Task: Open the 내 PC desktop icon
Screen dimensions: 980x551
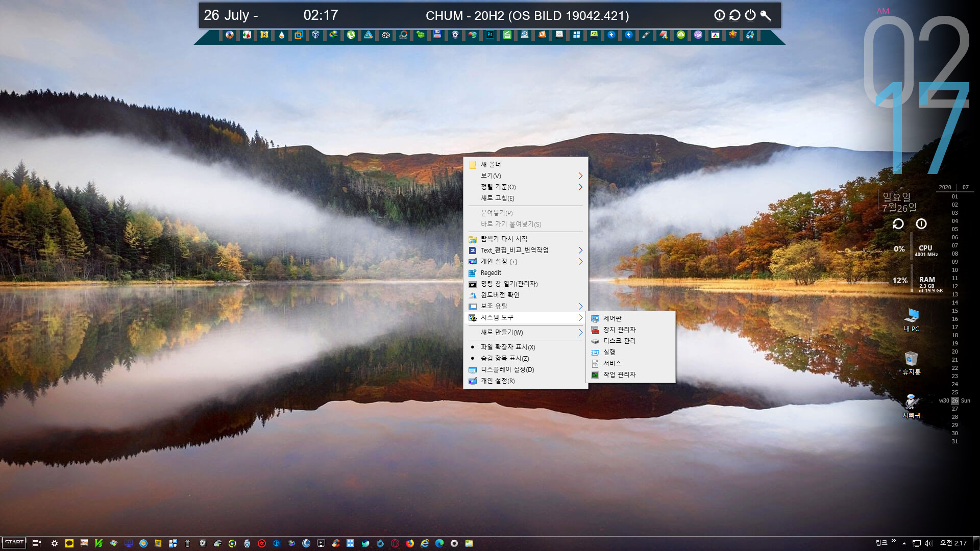Action: pyautogui.click(x=912, y=320)
